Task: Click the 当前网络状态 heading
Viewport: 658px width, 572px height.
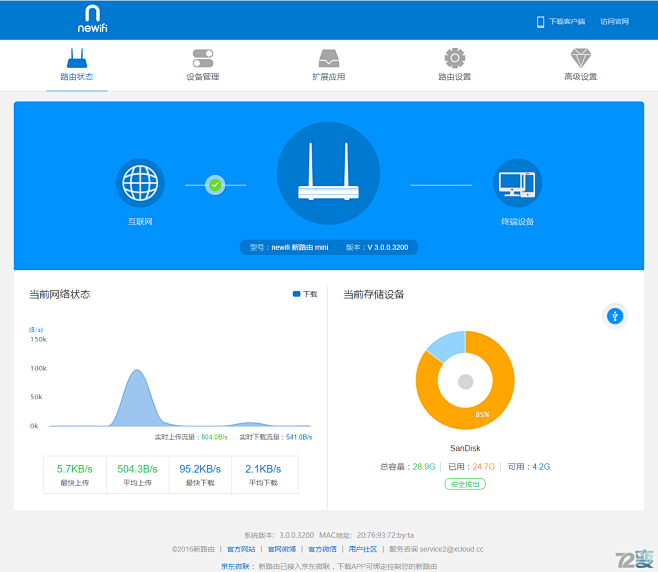Action: click(x=60, y=294)
